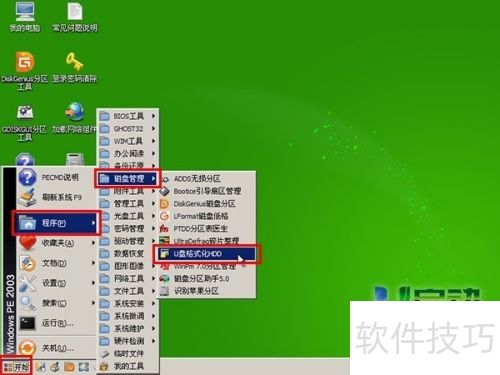
Task: Open the 我的电脑 desktop icon
Action: [25, 17]
